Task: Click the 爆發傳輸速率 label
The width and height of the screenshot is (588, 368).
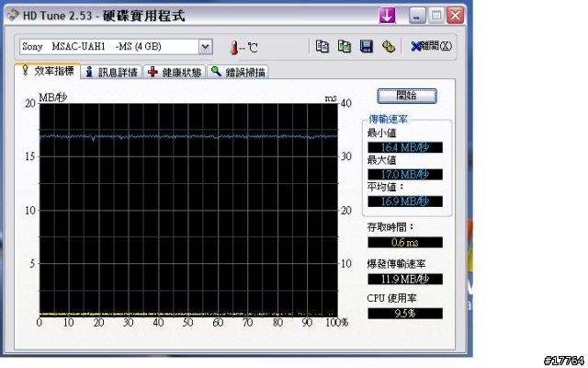Action: coord(396,264)
